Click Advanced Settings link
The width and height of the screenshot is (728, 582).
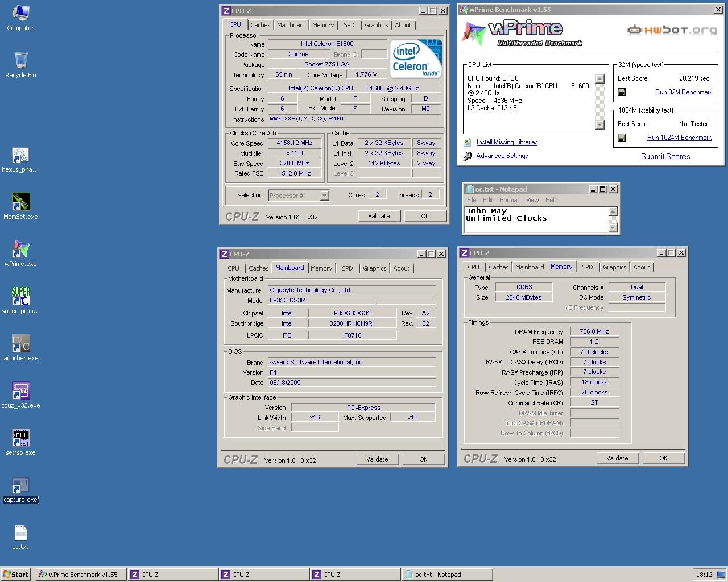tap(502, 156)
